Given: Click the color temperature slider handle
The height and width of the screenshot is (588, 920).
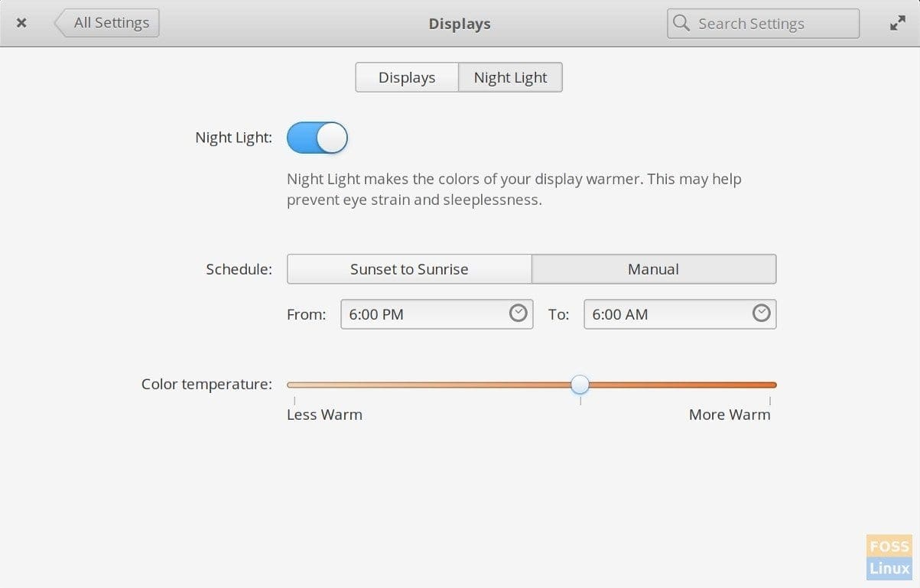Looking at the screenshot, I should 580,384.
